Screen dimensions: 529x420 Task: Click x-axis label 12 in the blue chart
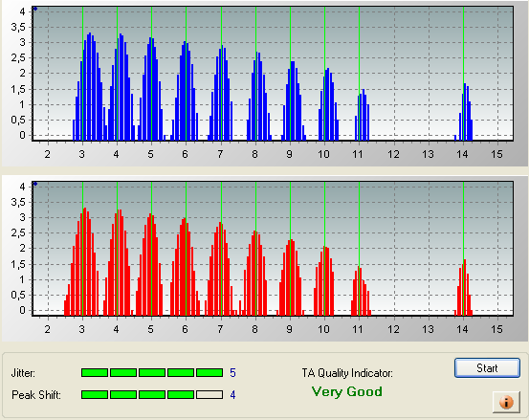coord(393,154)
